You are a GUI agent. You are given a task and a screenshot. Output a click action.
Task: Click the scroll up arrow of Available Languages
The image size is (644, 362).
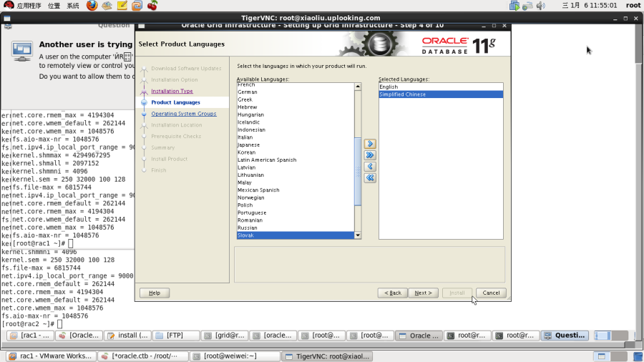point(358,87)
